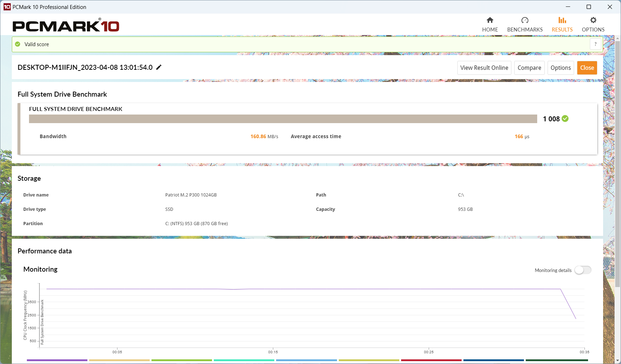This screenshot has width=621, height=364.
Task: Click the green Valid score checkmark icon
Action: click(18, 44)
